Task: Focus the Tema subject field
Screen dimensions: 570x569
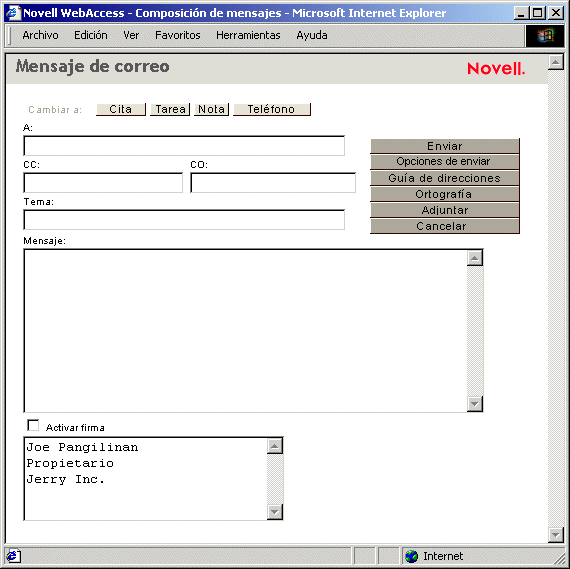Action: 184,220
